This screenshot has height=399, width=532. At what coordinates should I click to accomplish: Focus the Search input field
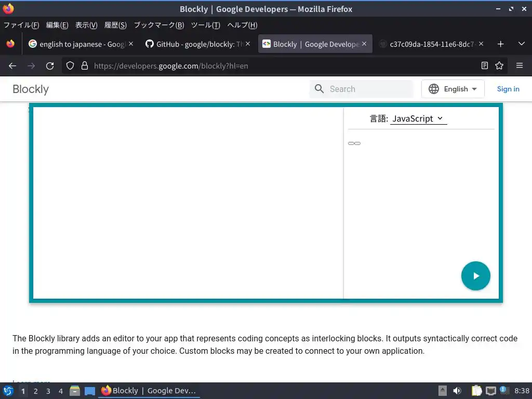pyautogui.click(x=362, y=89)
